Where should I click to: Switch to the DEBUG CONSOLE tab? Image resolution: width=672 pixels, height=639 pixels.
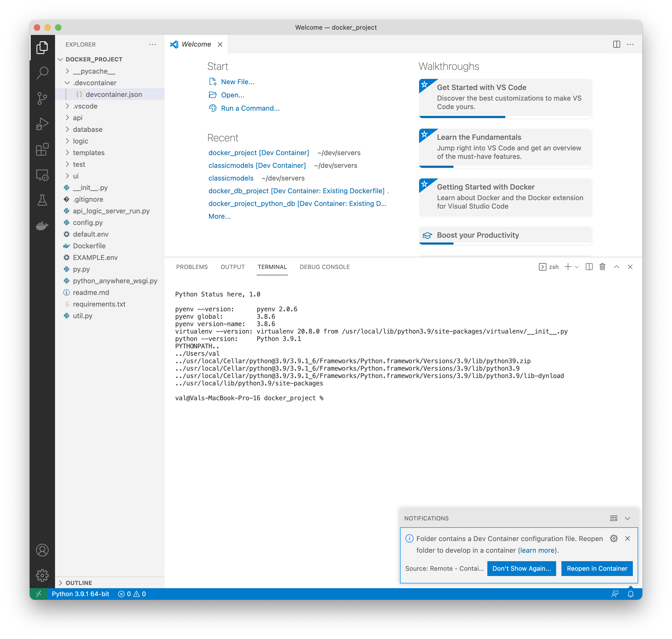point(325,267)
